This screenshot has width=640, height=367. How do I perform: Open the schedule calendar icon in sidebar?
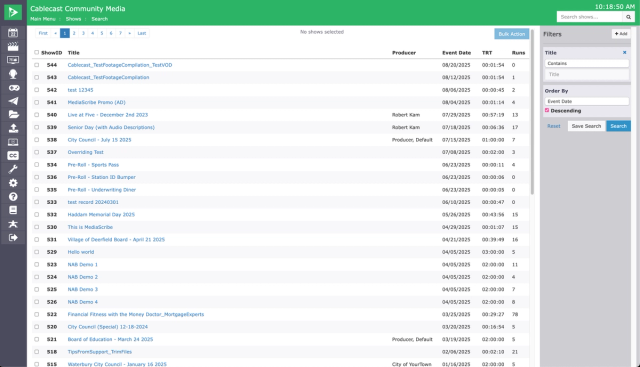coord(13,33)
